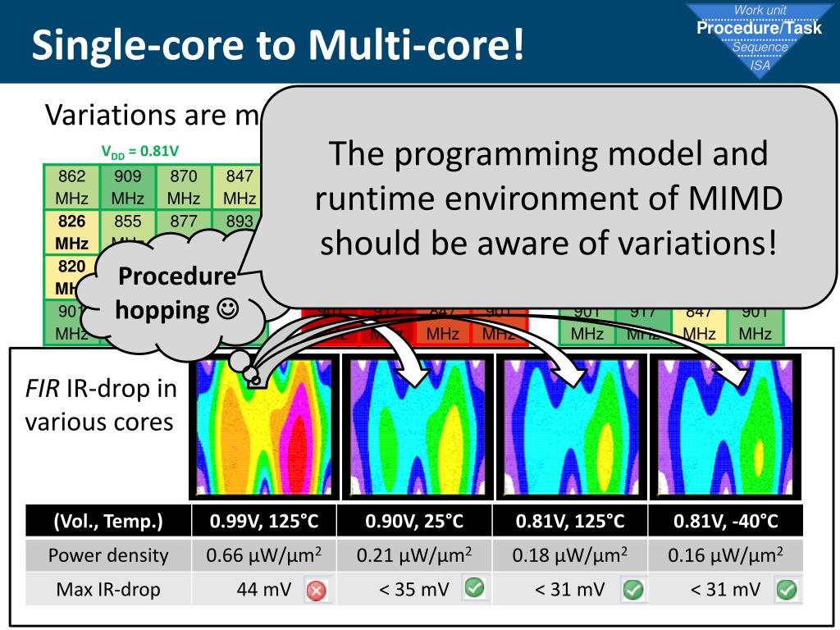The width and height of the screenshot is (840, 630).
Task: Click "Work unit" in the pyramid
Action: click(760, 10)
